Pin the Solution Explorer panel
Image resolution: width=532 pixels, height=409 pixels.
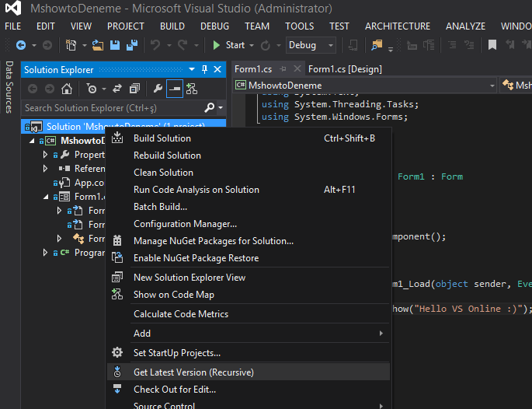pyautogui.click(x=204, y=70)
